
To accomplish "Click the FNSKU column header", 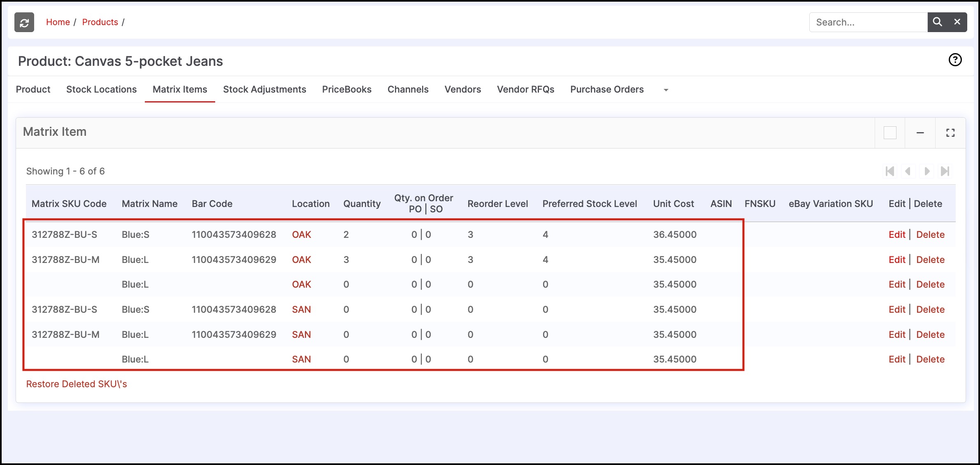I will point(760,204).
